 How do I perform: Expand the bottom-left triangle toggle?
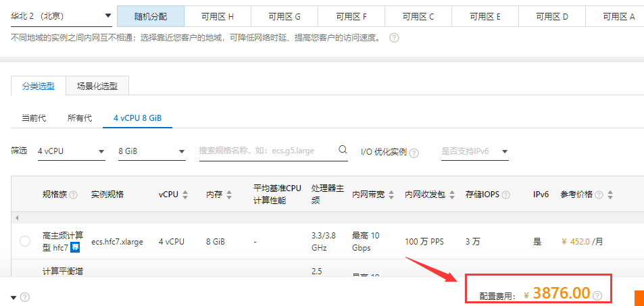tap(14, 297)
